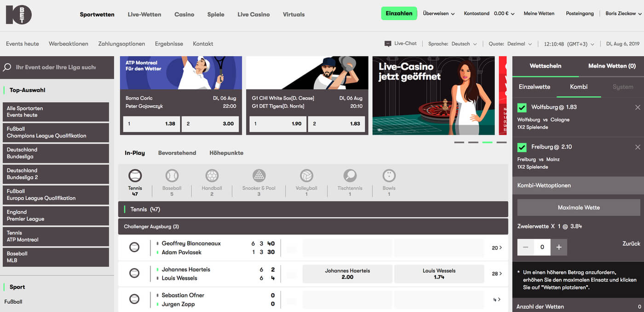Viewport: 644px width, 312px height.
Task: Bet on White Sox at 1.90
Action: pos(278,124)
